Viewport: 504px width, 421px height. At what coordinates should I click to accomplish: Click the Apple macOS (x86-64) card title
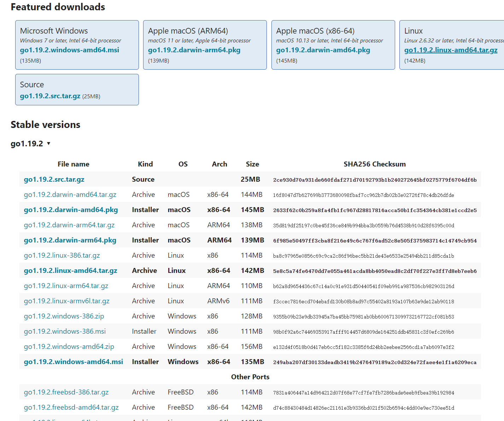click(x=315, y=31)
